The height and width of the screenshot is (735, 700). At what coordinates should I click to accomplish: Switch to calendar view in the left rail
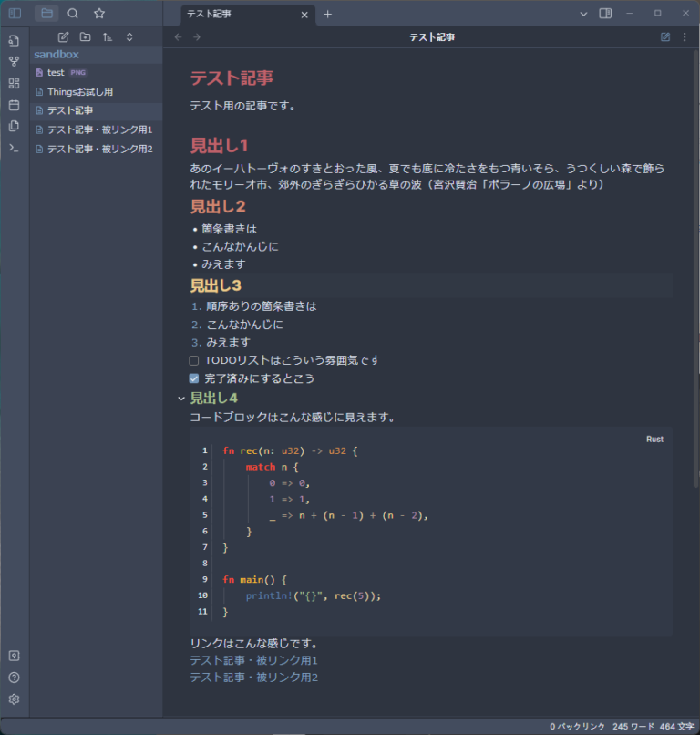tap(14, 104)
